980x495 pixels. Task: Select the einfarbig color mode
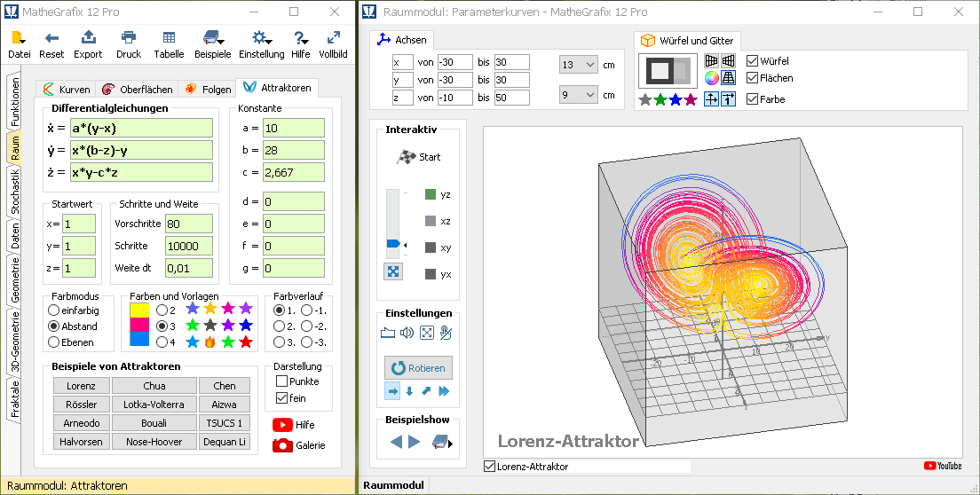(54, 310)
